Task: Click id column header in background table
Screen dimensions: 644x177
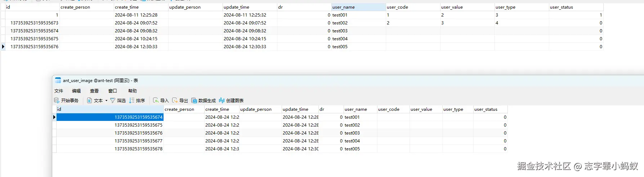Action: [32, 7]
